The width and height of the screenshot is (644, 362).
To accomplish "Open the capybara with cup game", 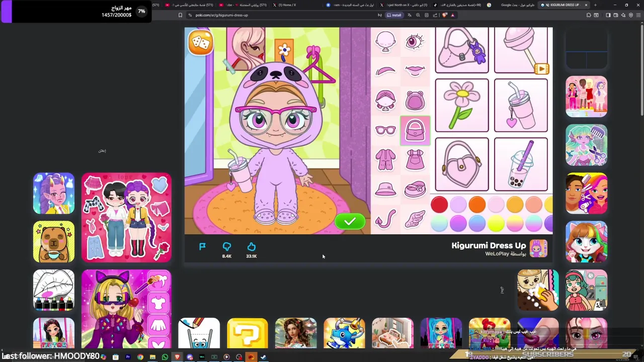I will coord(54,242).
